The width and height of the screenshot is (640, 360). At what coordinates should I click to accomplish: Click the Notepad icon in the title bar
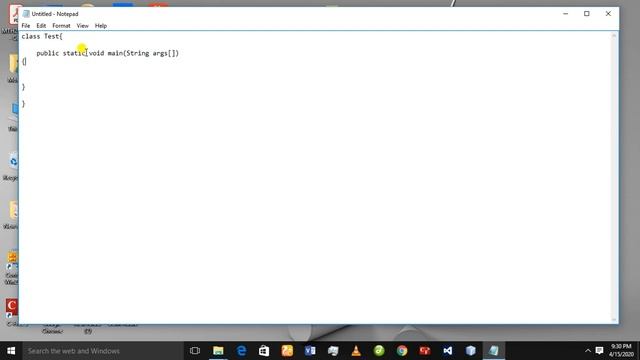26,14
